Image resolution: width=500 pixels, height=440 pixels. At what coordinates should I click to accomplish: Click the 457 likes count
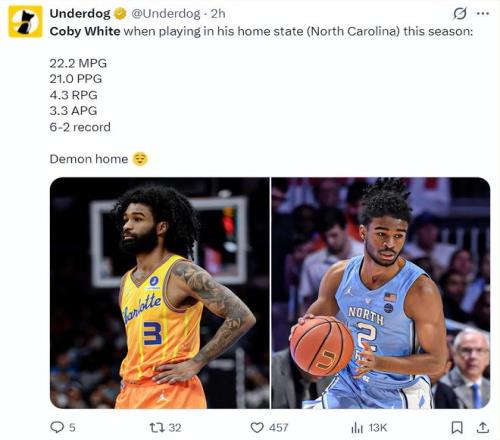(278, 428)
